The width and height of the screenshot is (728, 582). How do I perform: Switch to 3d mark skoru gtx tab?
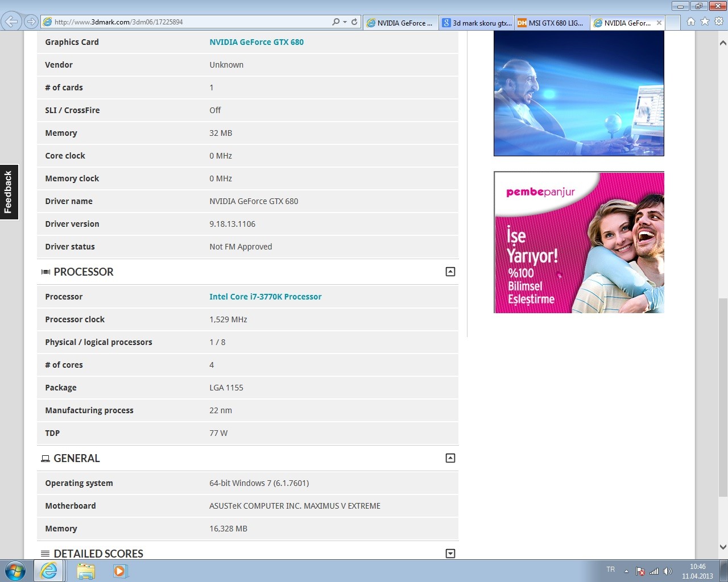[477, 23]
